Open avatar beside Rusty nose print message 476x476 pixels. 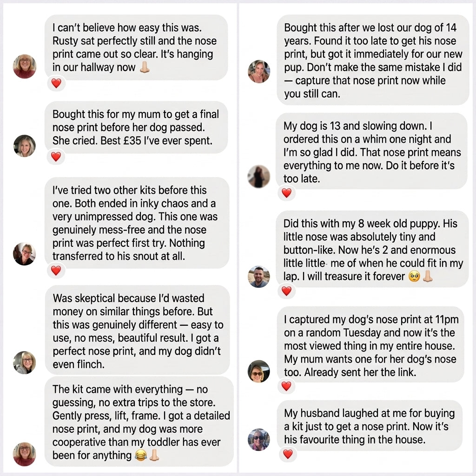click(x=25, y=66)
